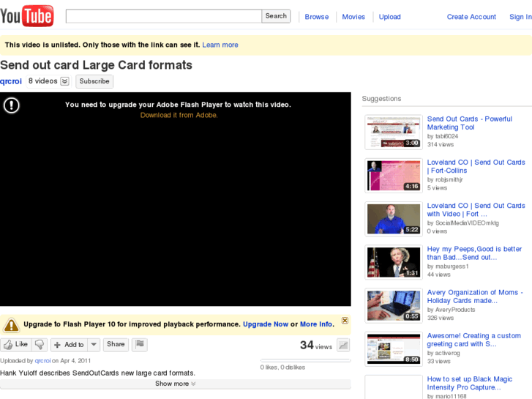Viewport: 532px width, 399px height.
Task: Close the Flash Player upgrade notice
Action: [345, 320]
